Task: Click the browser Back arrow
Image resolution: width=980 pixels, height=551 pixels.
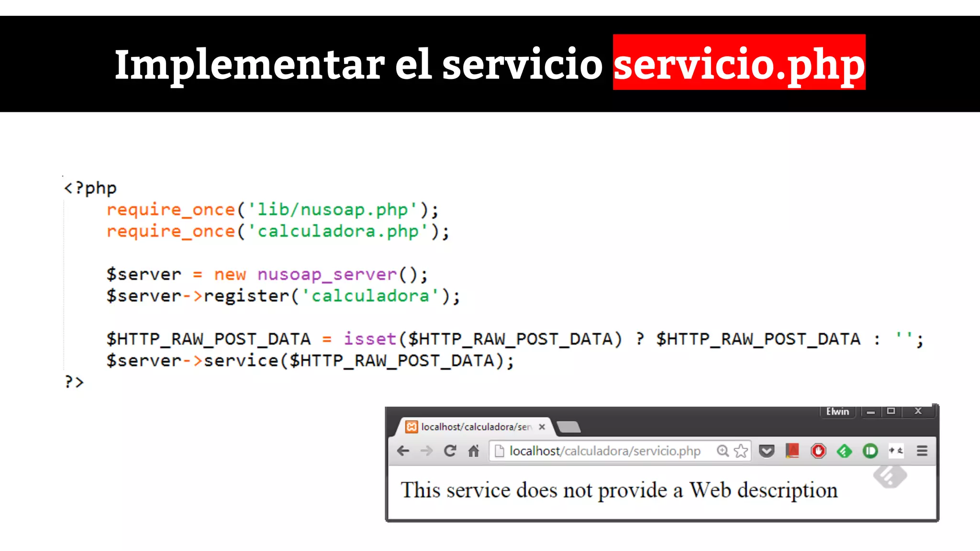Action: (403, 451)
